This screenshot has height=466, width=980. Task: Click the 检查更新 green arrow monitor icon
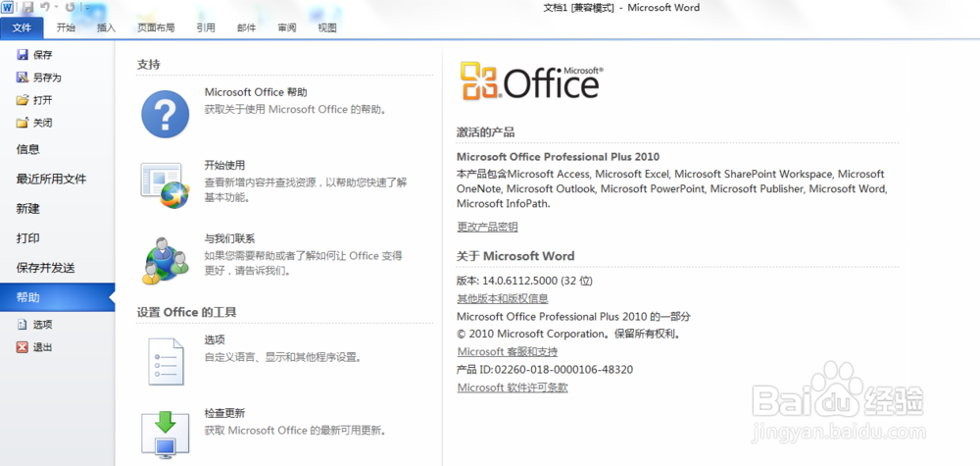click(x=165, y=435)
